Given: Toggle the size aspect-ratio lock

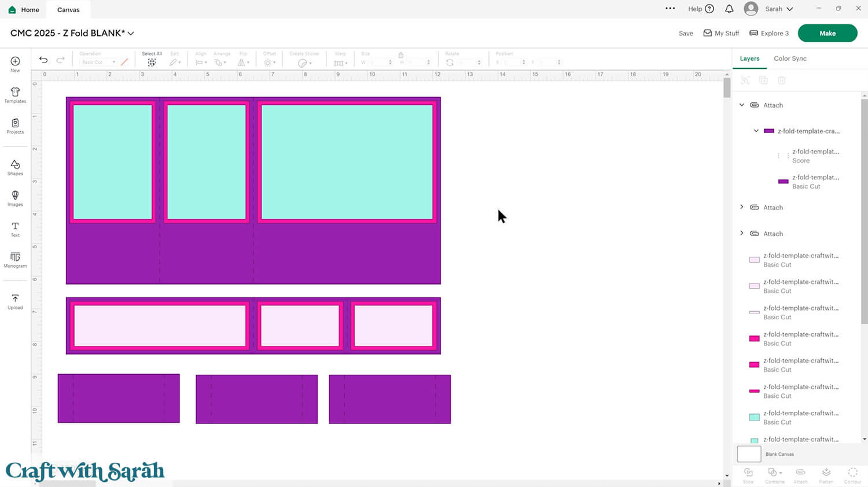Looking at the screenshot, I should (x=400, y=55).
